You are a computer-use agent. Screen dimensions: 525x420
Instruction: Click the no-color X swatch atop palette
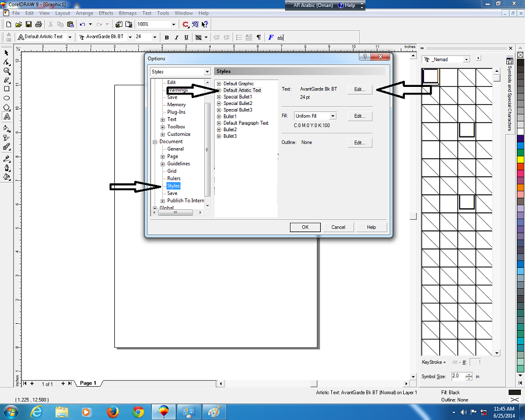coord(521,55)
